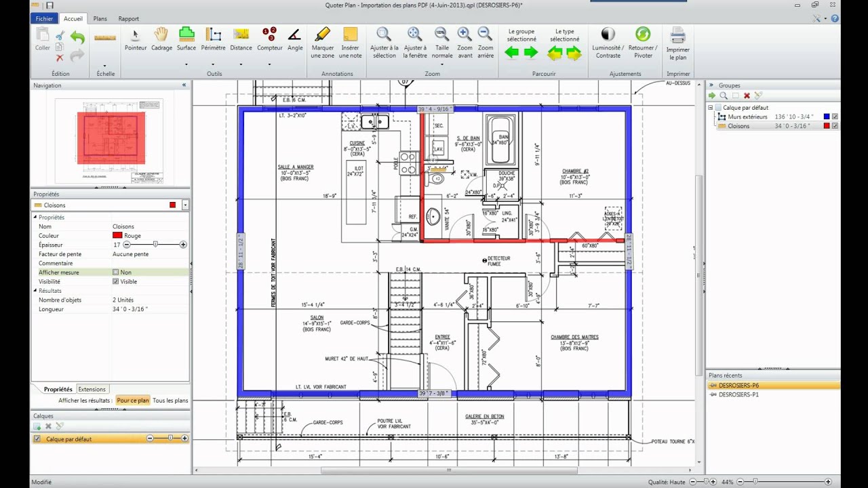Click the green undo arrow
Viewport: 868px width, 488px height.
[77, 38]
